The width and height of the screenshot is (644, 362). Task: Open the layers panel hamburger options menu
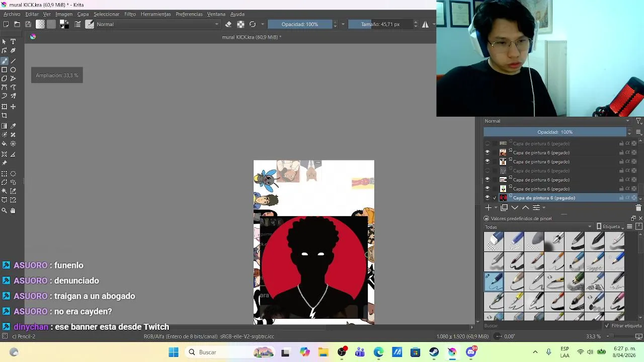(x=638, y=132)
